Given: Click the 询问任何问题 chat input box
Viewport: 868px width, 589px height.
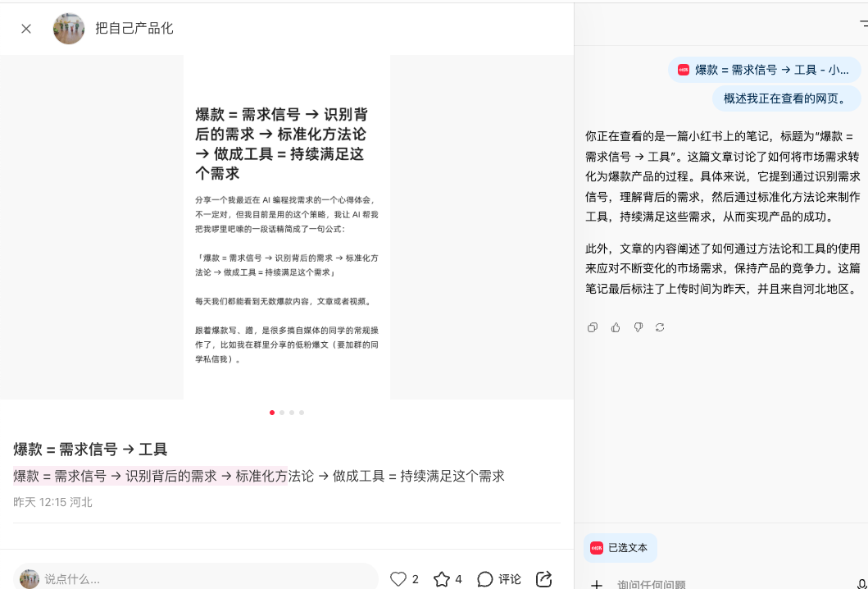Looking at the screenshot, I should point(721,584).
